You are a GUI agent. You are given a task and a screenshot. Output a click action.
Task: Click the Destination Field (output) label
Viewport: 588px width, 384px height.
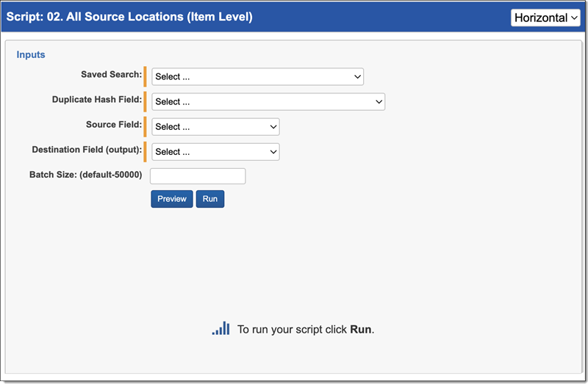coord(87,149)
